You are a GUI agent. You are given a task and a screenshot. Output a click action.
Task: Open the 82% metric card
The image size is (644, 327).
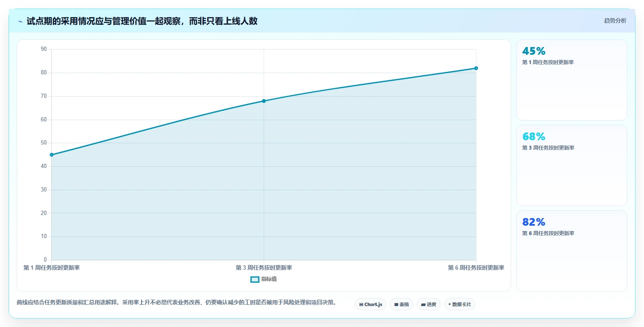[572, 251]
